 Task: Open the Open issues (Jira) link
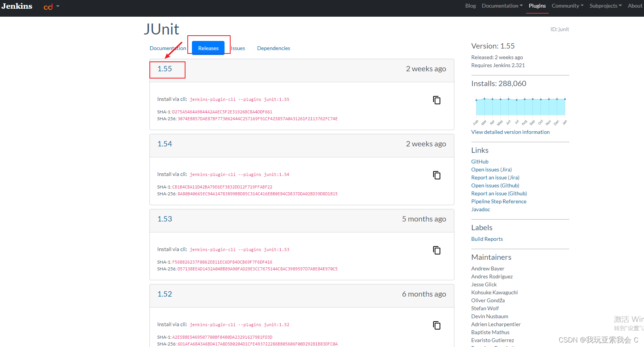pos(492,170)
